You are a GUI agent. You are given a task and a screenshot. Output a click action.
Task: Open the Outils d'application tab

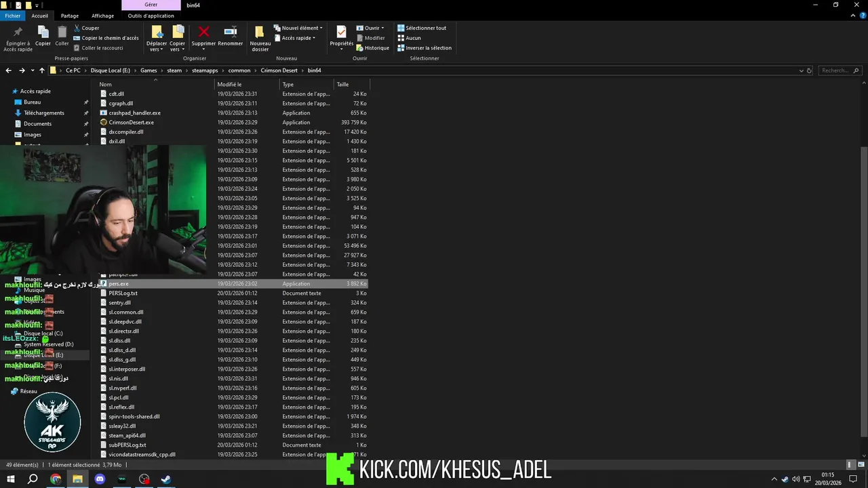click(x=151, y=16)
